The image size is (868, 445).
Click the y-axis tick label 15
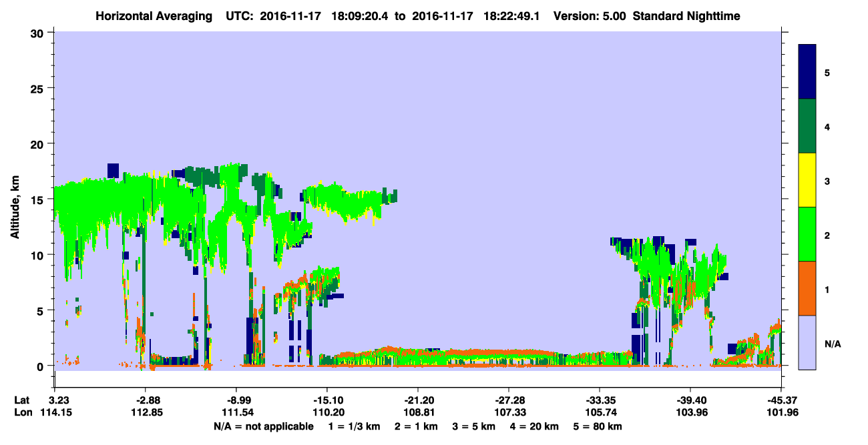click(39, 199)
